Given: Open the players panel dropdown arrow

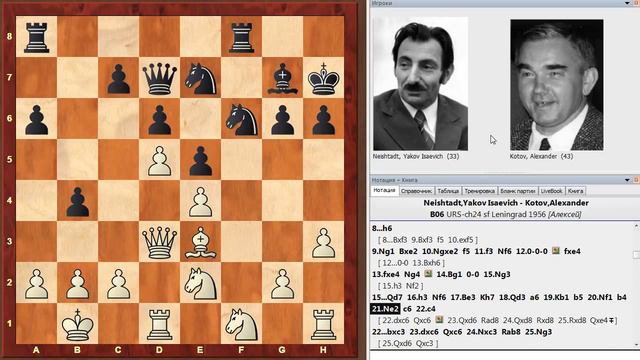Looking at the screenshot, I should (x=627, y=3).
